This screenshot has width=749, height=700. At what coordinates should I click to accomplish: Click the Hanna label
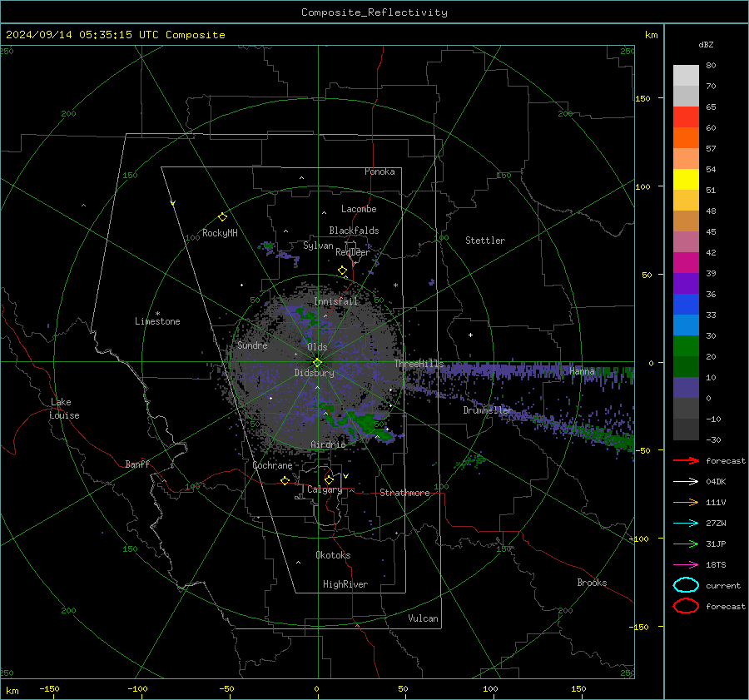click(582, 371)
